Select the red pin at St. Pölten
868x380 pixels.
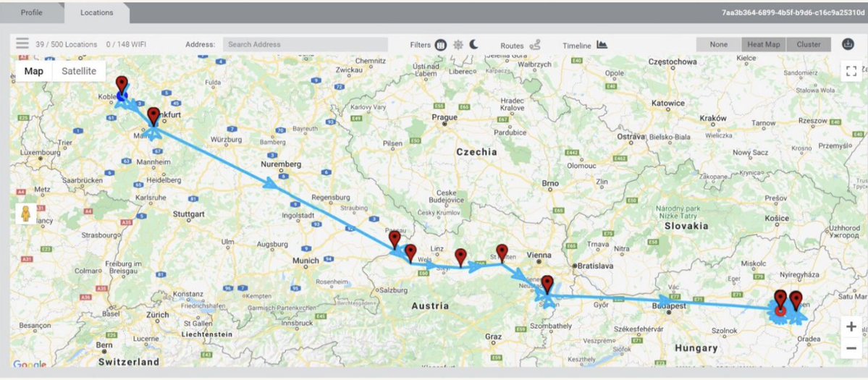pyautogui.click(x=502, y=253)
